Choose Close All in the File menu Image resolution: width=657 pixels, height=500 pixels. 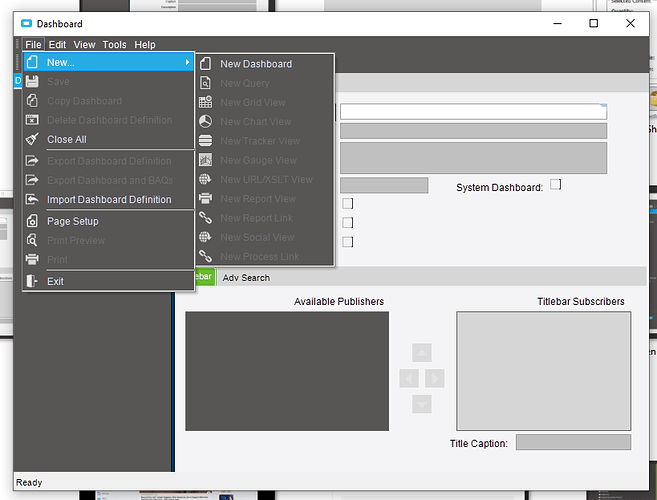pos(109,139)
